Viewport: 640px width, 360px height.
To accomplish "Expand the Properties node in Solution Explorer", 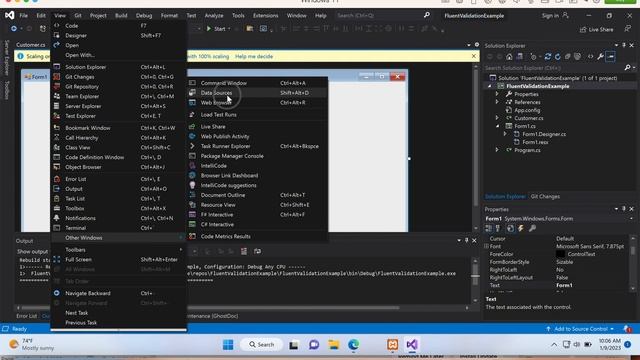I will pos(497,94).
